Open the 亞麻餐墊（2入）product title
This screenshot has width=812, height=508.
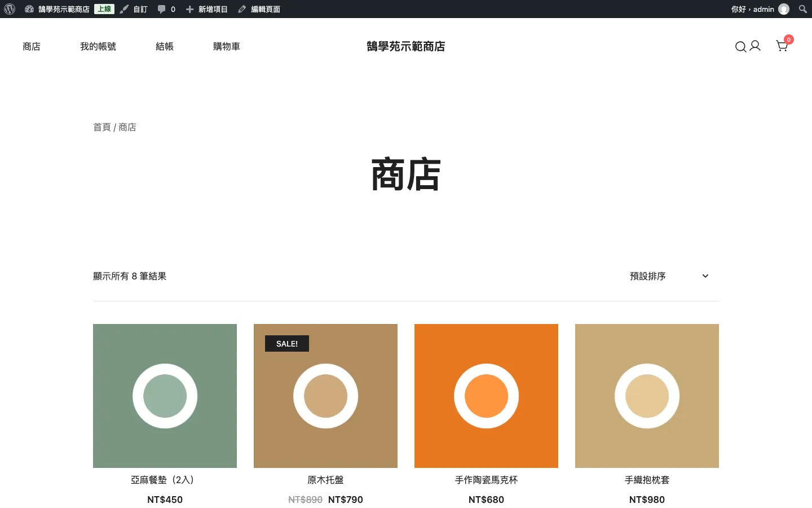click(x=165, y=480)
